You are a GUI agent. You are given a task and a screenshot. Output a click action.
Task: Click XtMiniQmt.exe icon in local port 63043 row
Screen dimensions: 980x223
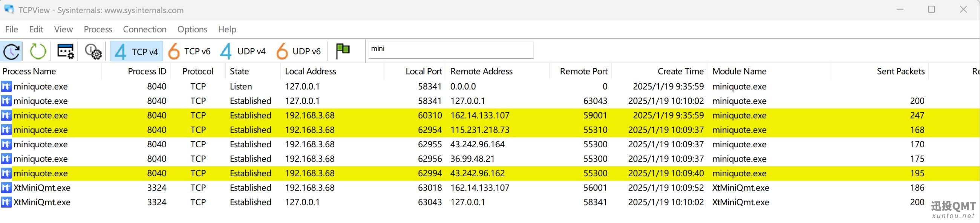click(6, 202)
